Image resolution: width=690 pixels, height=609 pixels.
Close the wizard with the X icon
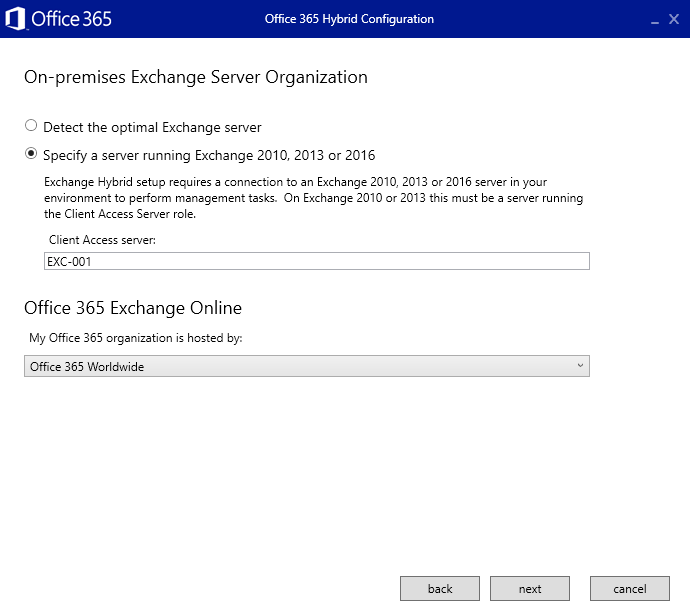coord(674,19)
